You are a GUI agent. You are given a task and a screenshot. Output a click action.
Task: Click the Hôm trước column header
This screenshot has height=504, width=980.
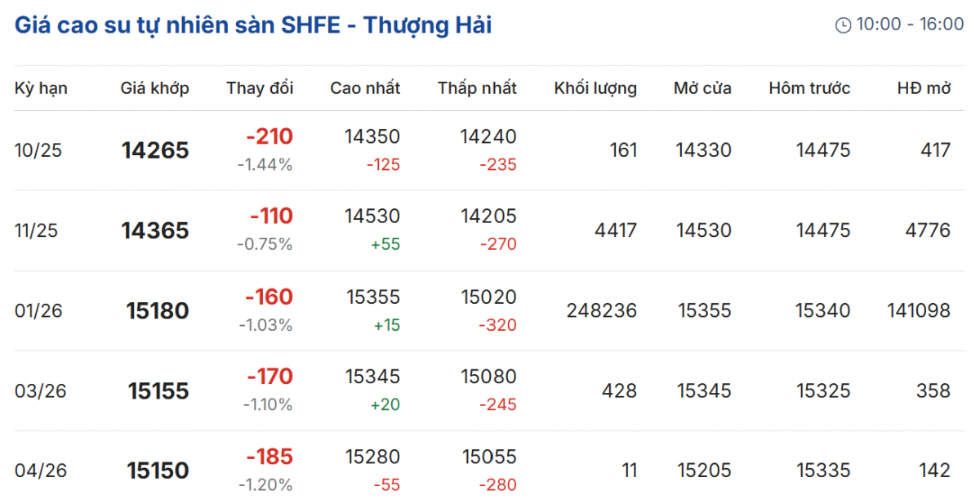click(809, 88)
